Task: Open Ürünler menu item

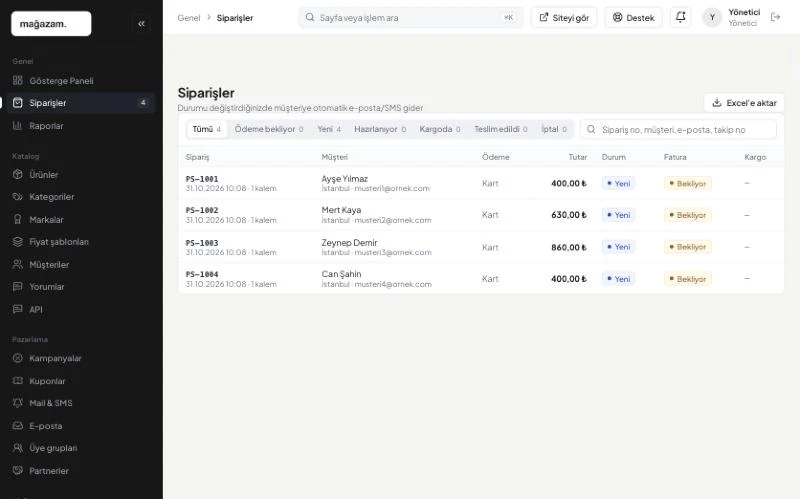Action: click(x=81, y=174)
